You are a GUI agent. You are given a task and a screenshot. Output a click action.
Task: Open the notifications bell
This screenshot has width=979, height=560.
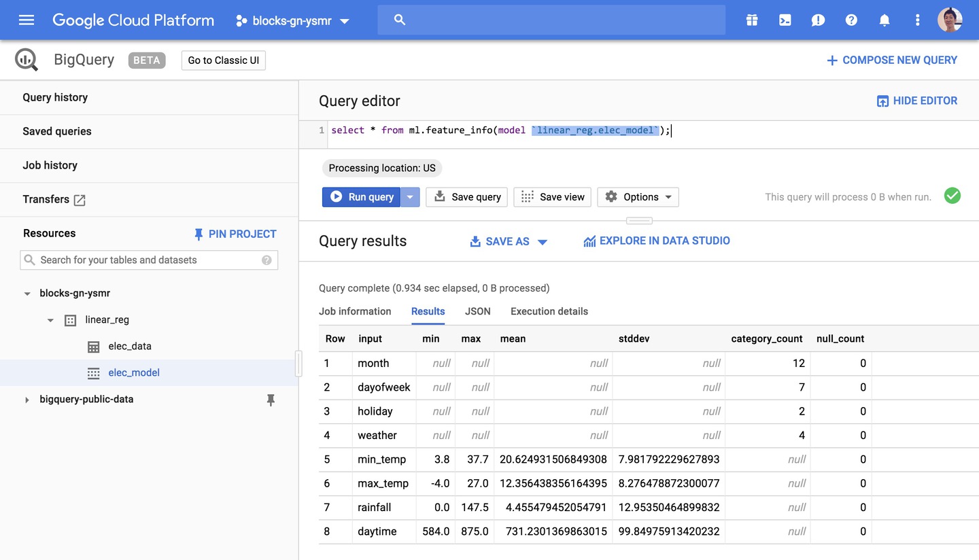pos(884,20)
